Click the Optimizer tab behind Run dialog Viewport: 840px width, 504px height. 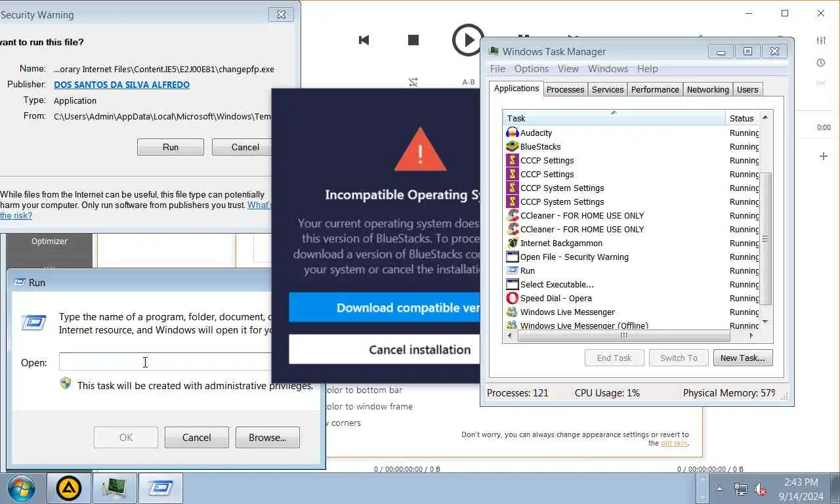click(49, 241)
